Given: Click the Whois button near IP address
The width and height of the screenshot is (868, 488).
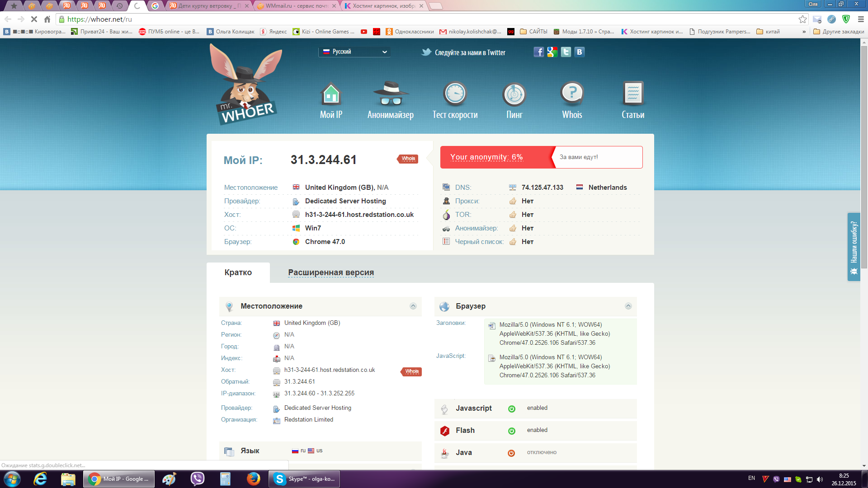Looking at the screenshot, I should pos(408,159).
